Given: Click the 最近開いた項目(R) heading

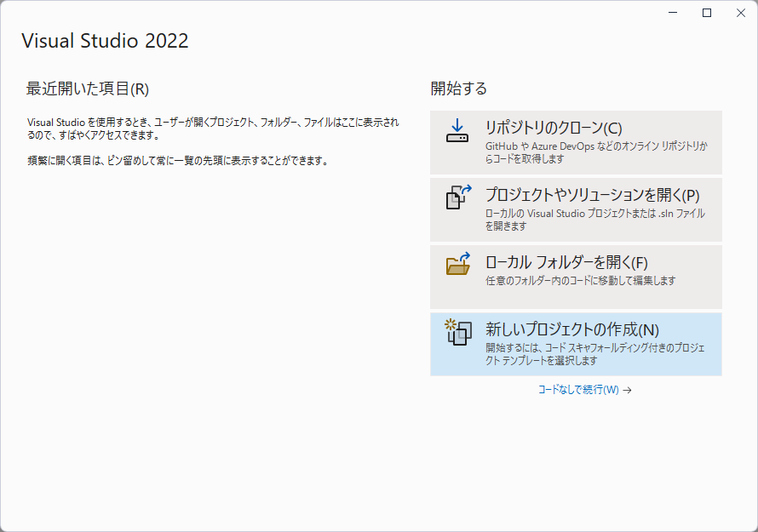Looking at the screenshot, I should click(x=88, y=89).
